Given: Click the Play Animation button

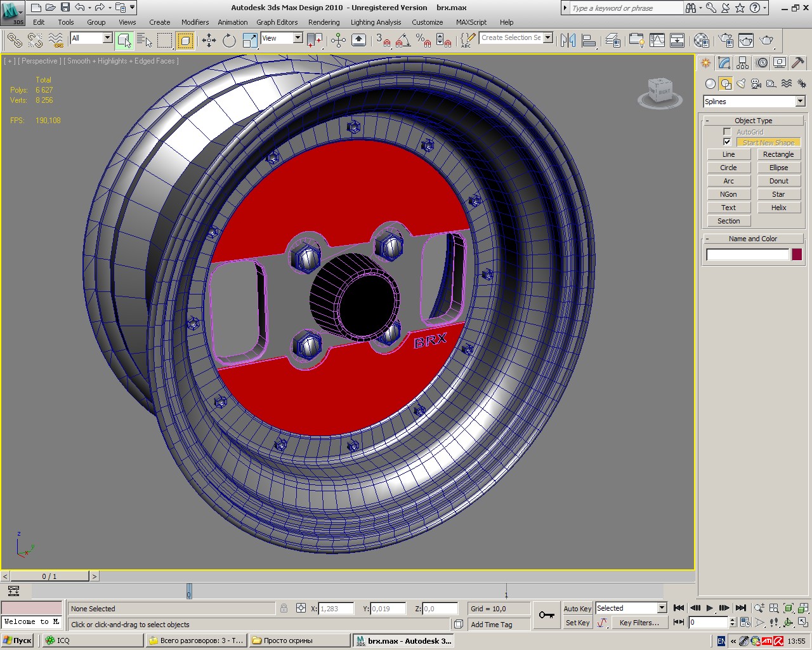Looking at the screenshot, I should tap(710, 608).
